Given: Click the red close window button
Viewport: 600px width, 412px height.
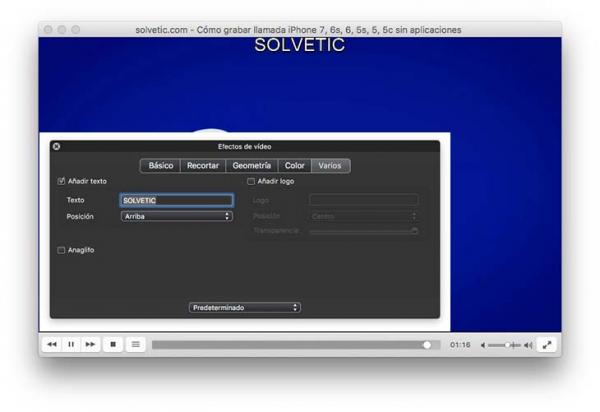Looking at the screenshot, I should 48,29.
